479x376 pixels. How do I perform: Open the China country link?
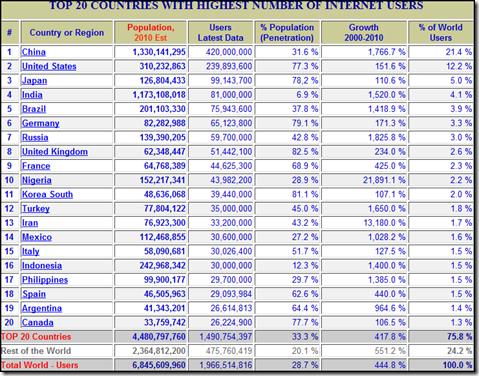34,52
